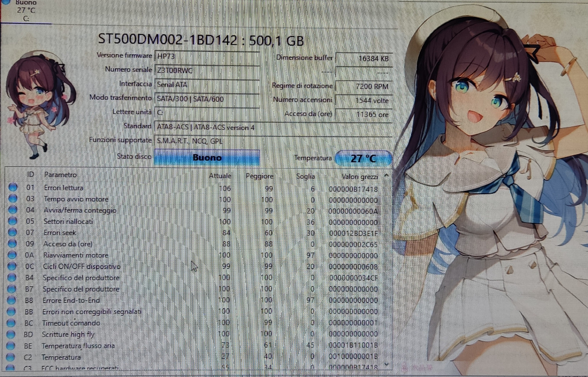Screen dimensions: 588x377
Task: Click the Dimensione buffer value 16384 KB
Action: (x=364, y=58)
